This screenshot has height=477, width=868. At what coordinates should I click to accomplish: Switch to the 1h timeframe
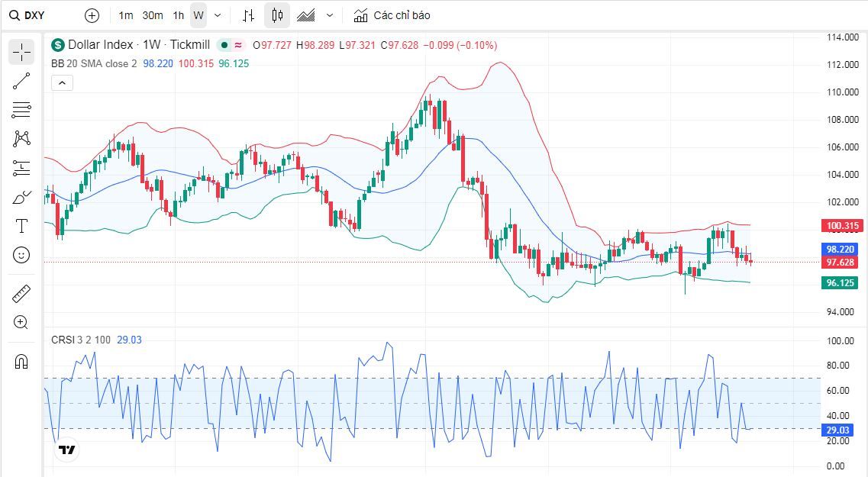click(x=178, y=15)
